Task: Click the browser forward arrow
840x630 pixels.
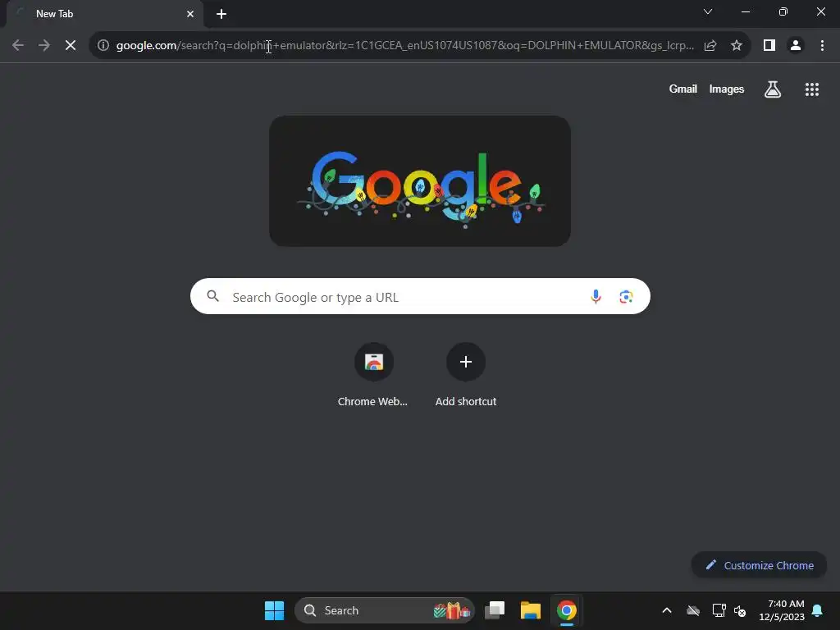Action: point(44,46)
